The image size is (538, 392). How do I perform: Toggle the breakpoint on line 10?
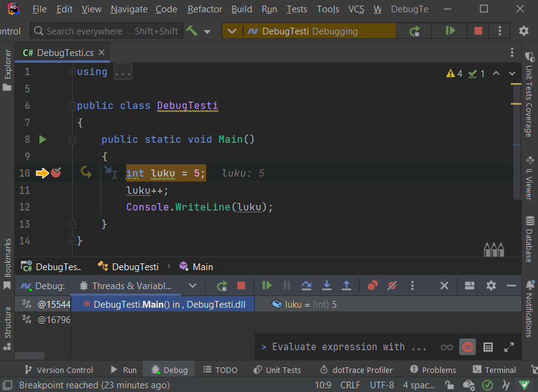56,173
